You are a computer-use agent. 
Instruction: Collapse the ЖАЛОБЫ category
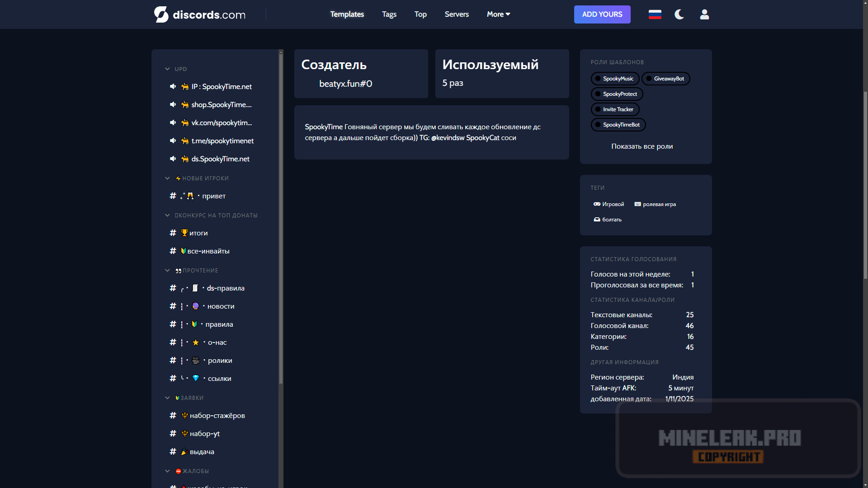coord(167,471)
